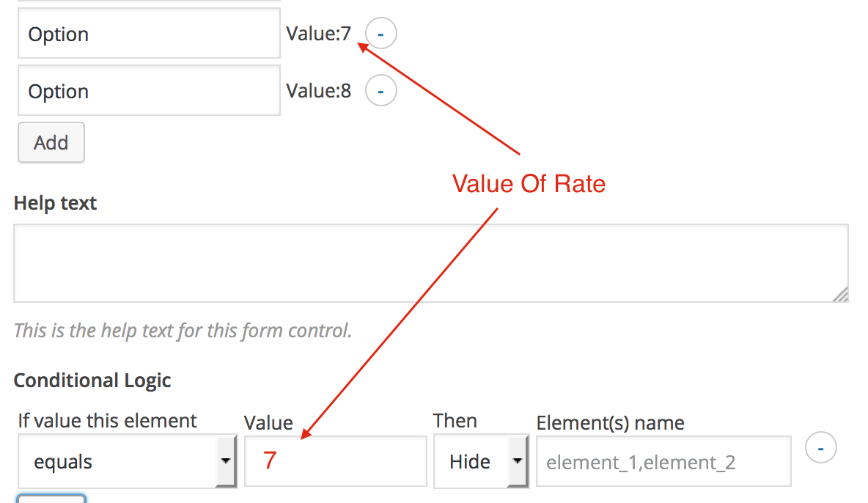Click inside the Help text textarea
868x503 pixels.
tap(430, 263)
